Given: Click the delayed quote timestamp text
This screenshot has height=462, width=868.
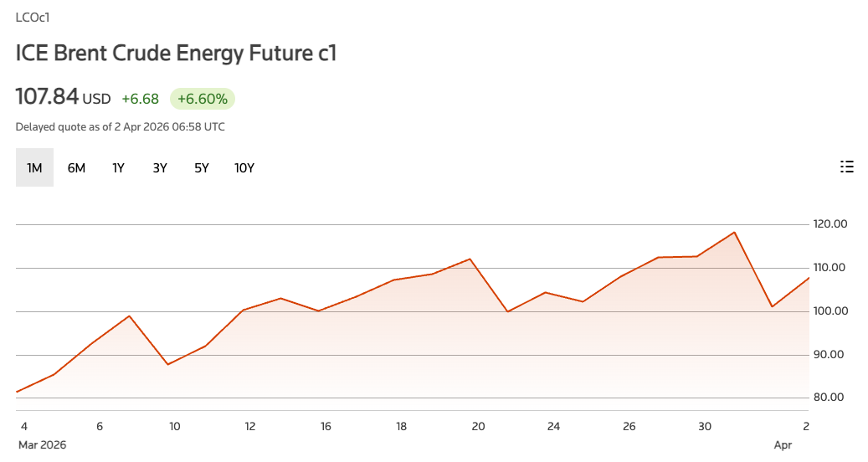Looking at the screenshot, I should tap(120, 127).
